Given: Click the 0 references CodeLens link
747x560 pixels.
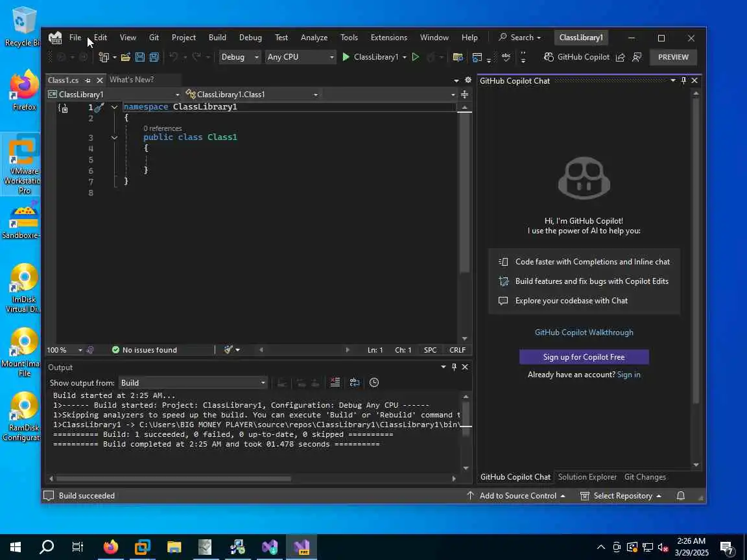Looking at the screenshot, I should tap(163, 128).
